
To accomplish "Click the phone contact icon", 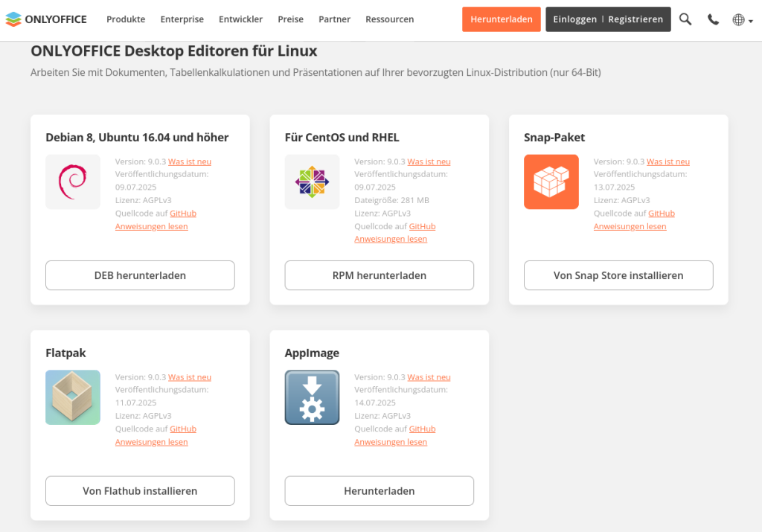I will pos(713,19).
